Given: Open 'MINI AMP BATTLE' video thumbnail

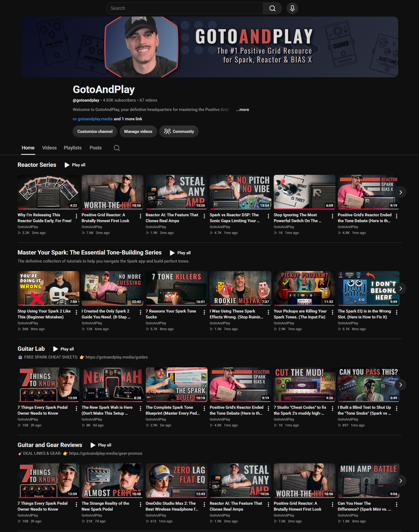Looking at the screenshot, I should [369, 480].
